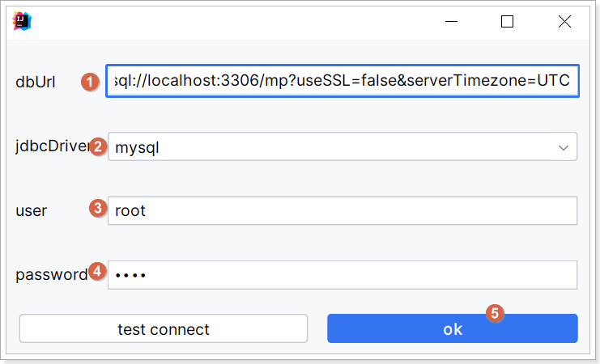Click the numbered badge 1 marker
Viewport: 600px width, 364px height.
[x=90, y=82]
